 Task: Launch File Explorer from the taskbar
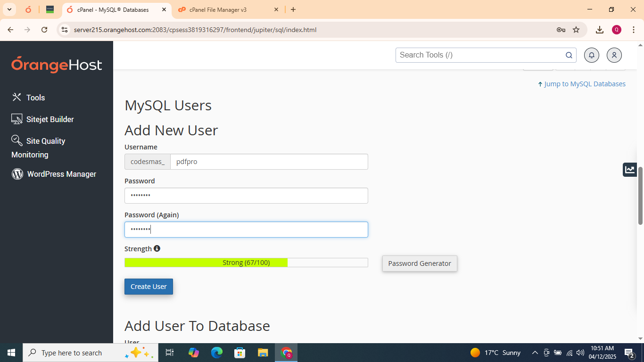263,353
